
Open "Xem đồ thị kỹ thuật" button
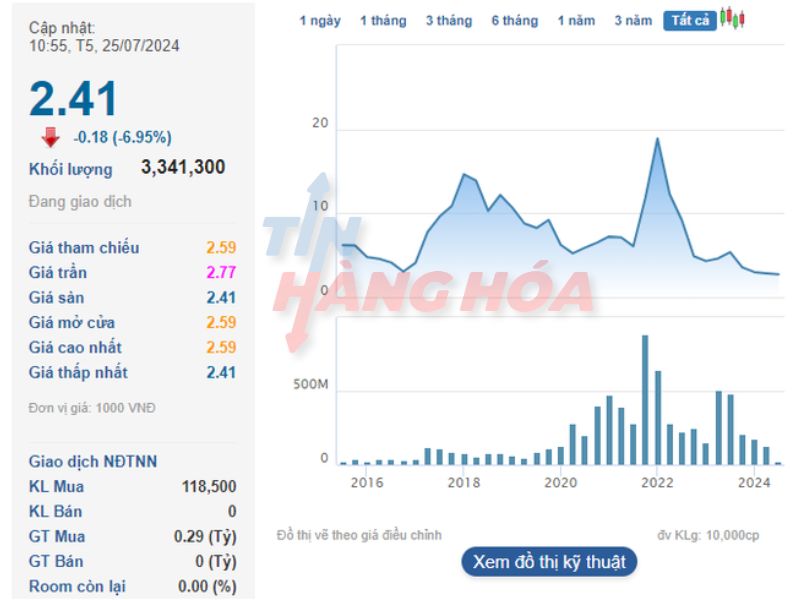(x=549, y=562)
